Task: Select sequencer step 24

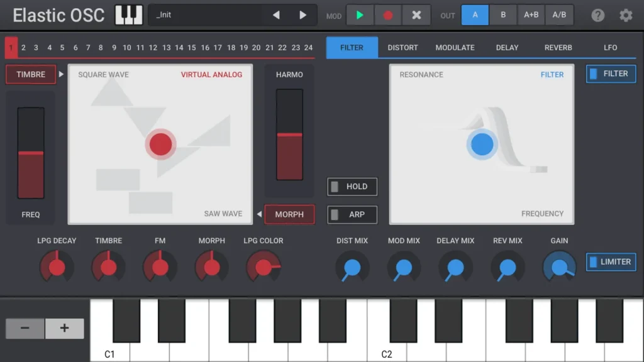Action: (x=308, y=48)
